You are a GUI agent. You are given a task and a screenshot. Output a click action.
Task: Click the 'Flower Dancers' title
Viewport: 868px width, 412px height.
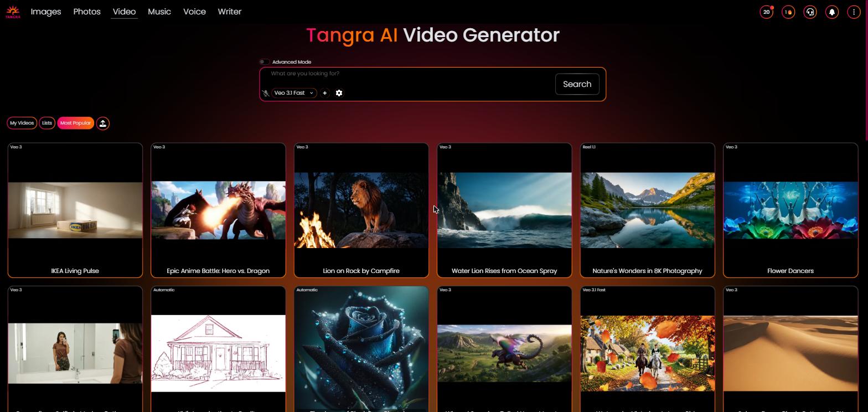point(790,271)
